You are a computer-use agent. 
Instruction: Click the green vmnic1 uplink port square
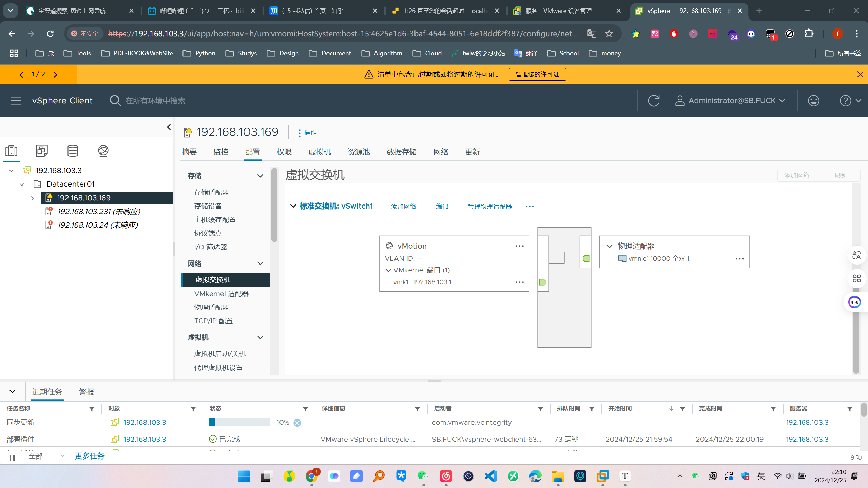click(586, 259)
